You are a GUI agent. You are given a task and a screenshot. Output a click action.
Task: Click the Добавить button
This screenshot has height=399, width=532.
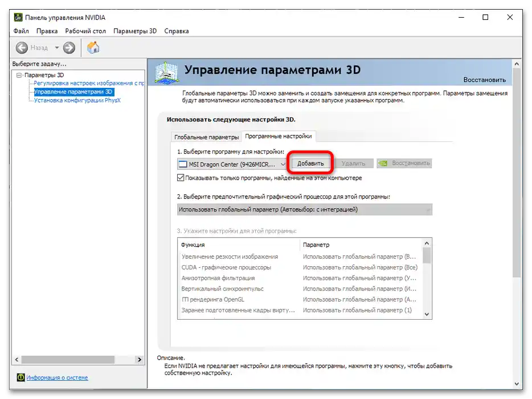(x=310, y=164)
